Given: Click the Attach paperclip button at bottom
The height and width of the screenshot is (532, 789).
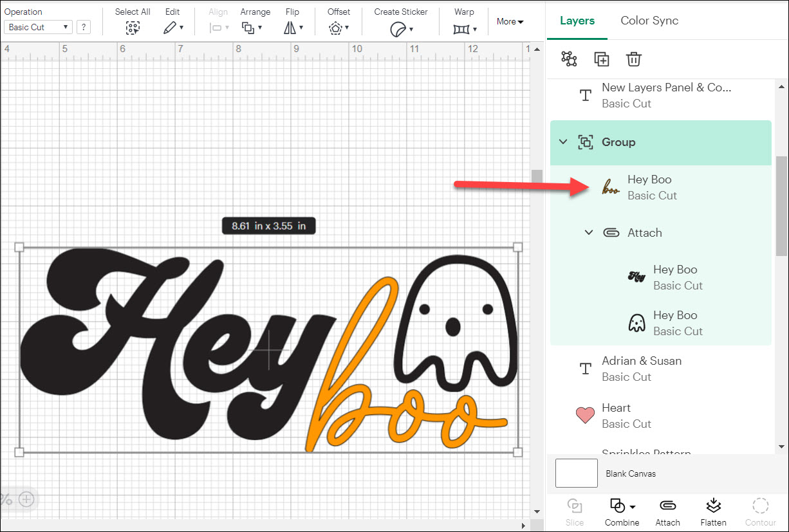Looking at the screenshot, I should (667, 511).
